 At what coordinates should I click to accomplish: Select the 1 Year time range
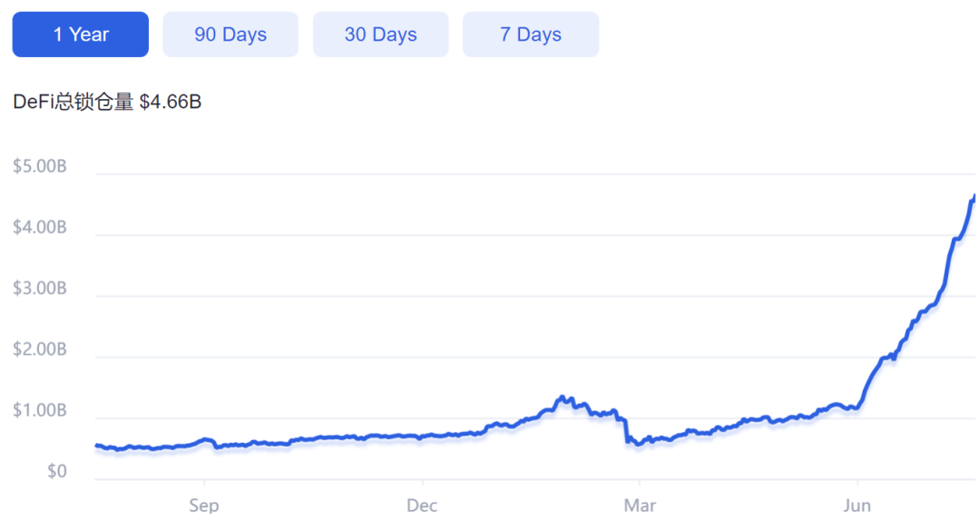81,34
